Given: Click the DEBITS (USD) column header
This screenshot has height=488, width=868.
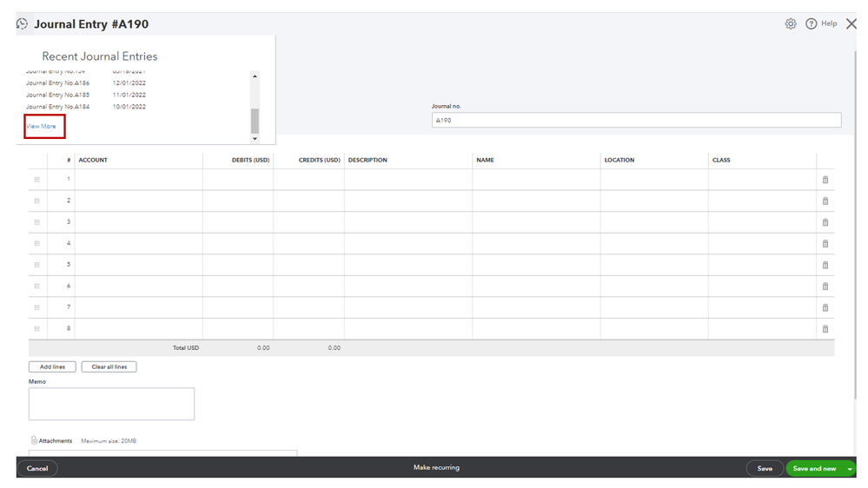Looking at the screenshot, I should coord(250,160).
